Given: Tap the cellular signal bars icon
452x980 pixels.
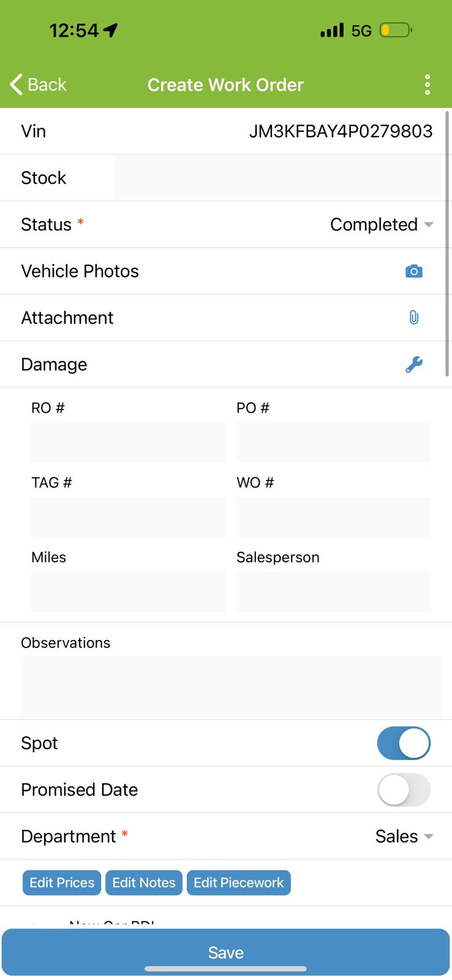Looking at the screenshot, I should (332, 30).
